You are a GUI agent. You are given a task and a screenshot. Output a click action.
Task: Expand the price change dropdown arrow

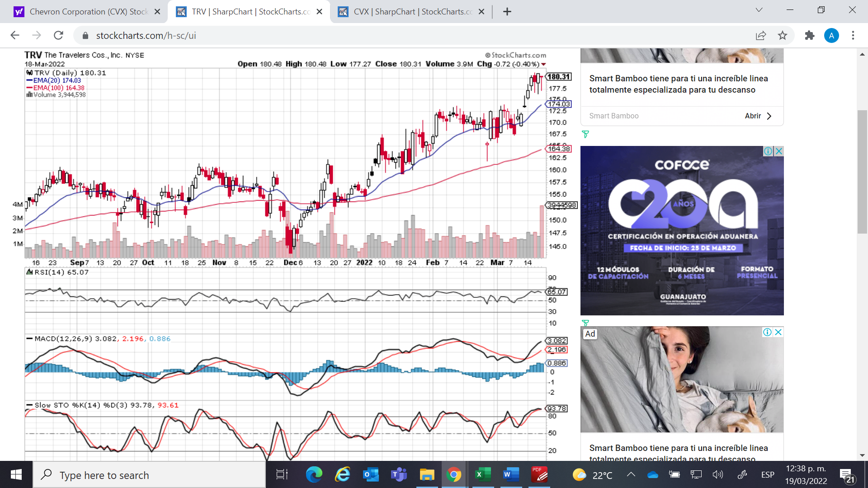[544, 65]
